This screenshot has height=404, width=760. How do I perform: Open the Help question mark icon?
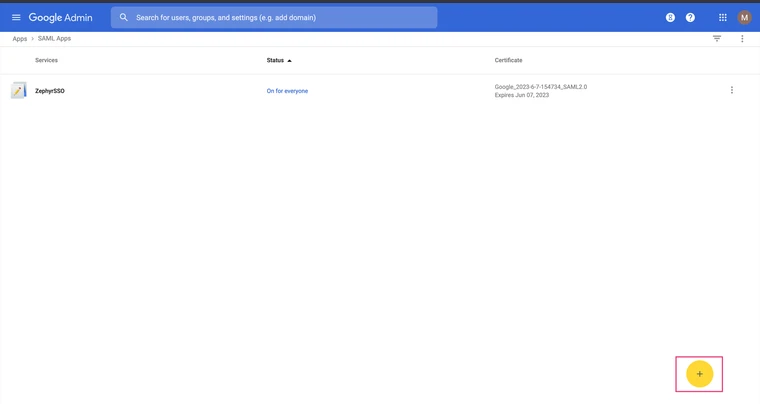click(690, 17)
